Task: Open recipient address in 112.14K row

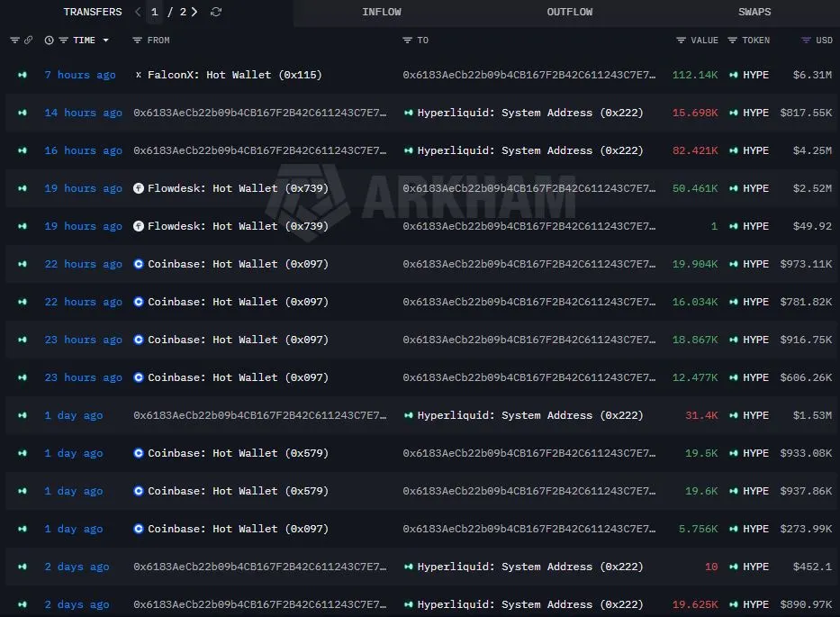Action: (528, 75)
